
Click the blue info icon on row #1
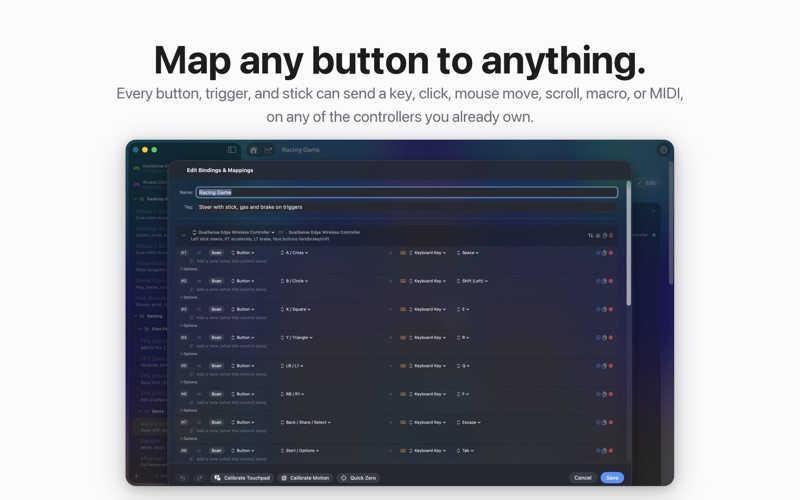click(x=598, y=253)
